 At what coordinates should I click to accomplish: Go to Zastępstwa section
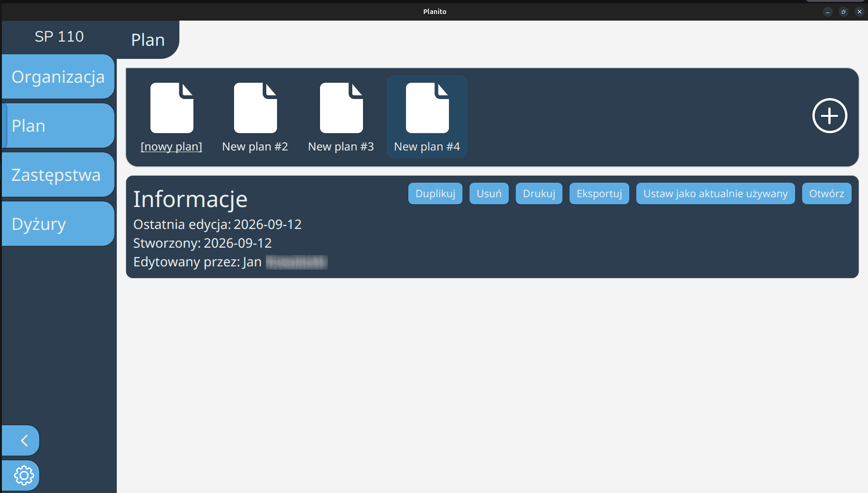pos(58,175)
